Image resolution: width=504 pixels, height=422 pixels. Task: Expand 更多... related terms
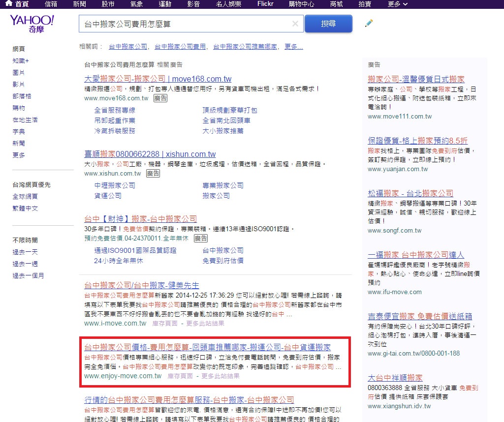click(x=294, y=47)
